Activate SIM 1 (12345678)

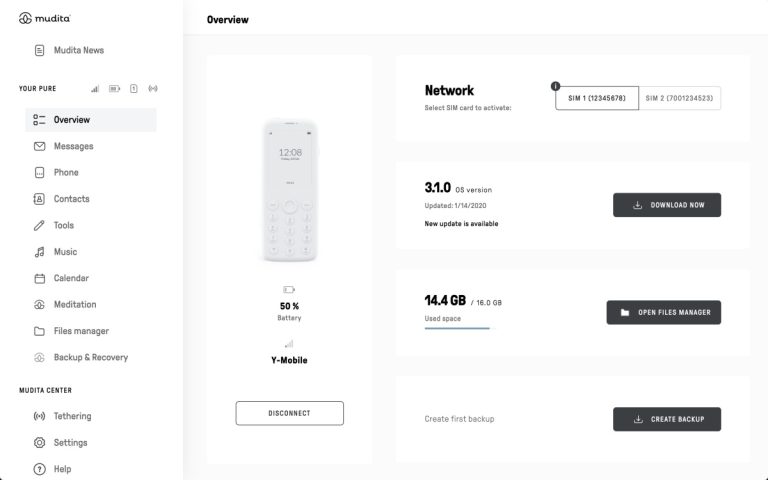(596, 98)
